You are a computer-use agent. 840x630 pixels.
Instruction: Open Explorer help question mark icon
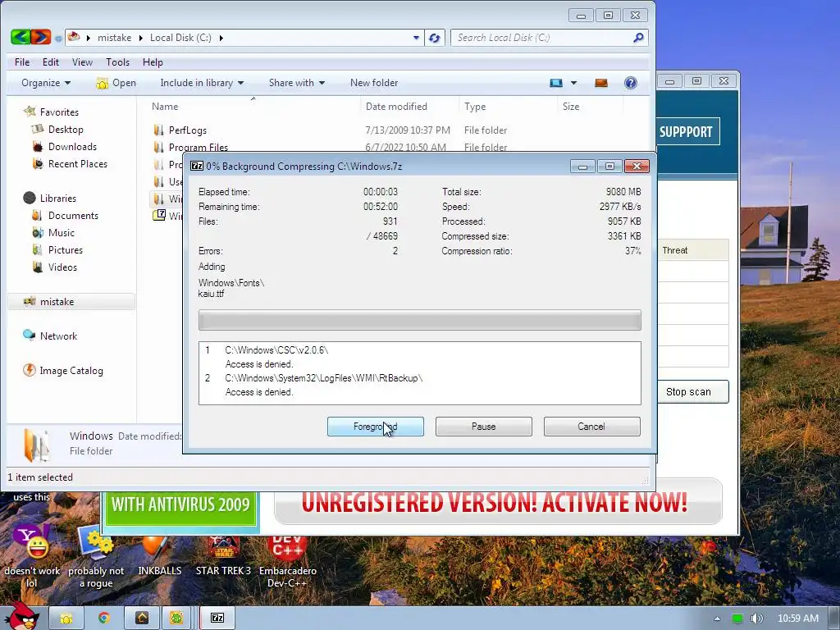631,83
